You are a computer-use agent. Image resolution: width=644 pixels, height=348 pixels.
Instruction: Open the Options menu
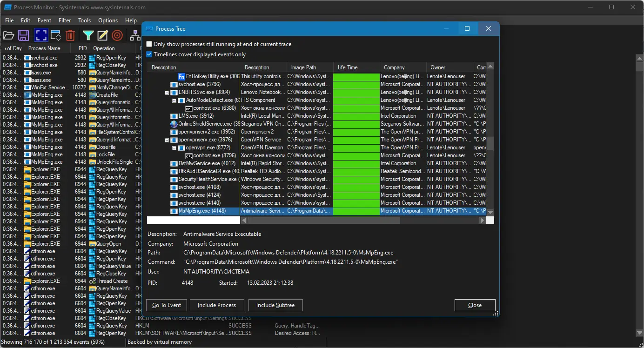[108, 20]
